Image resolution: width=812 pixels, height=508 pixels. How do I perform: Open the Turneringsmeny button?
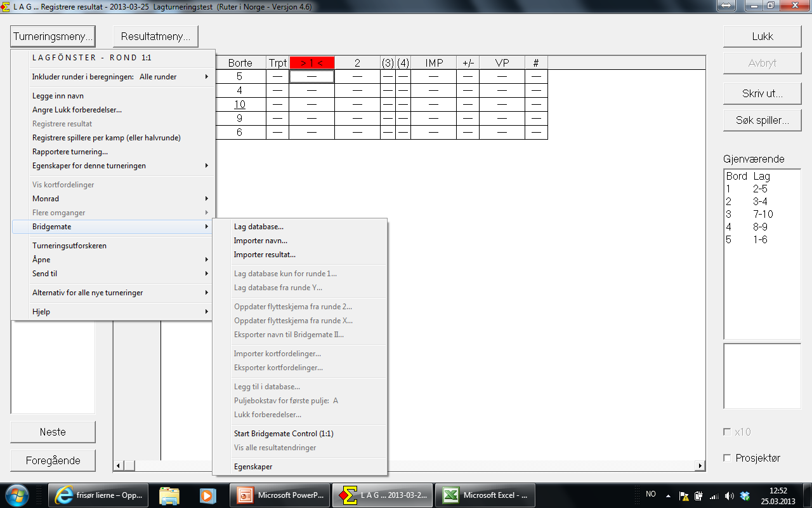tap(53, 36)
